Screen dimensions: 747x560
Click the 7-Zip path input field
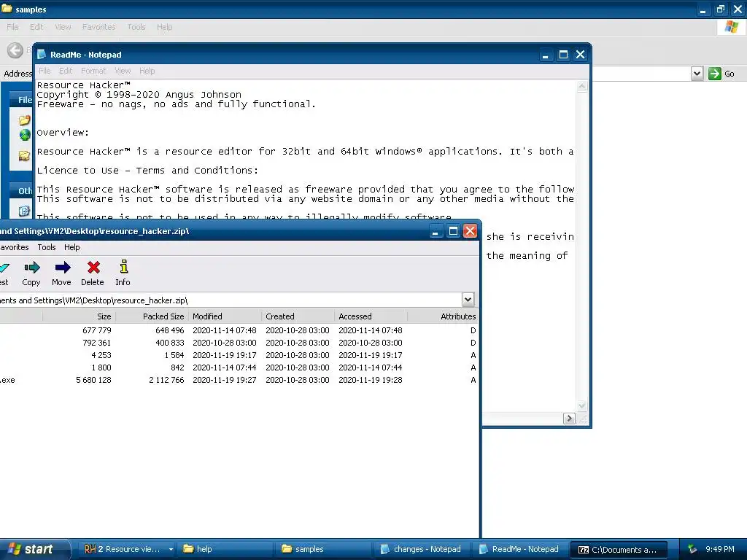(x=231, y=300)
